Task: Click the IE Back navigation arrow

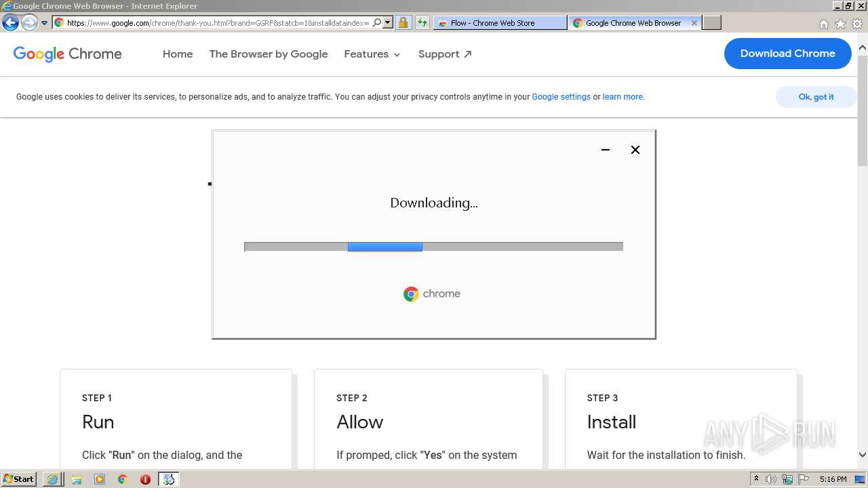Action: pos(10,22)
